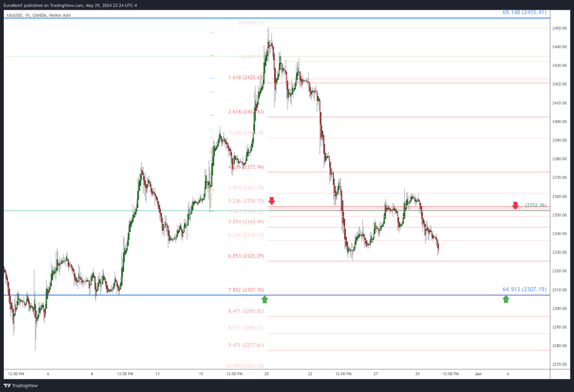Click date 22 on the time axis
Image resolution: width=574 pixels, height=392 pixels.
pyautogui.click(x=310, y=374)
